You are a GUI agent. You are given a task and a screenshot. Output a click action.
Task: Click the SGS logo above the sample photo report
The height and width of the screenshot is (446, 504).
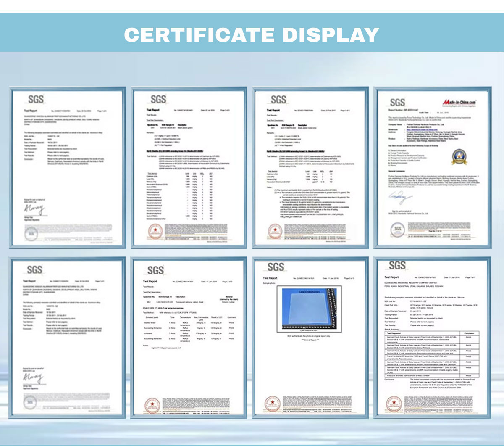click(276, 267)
